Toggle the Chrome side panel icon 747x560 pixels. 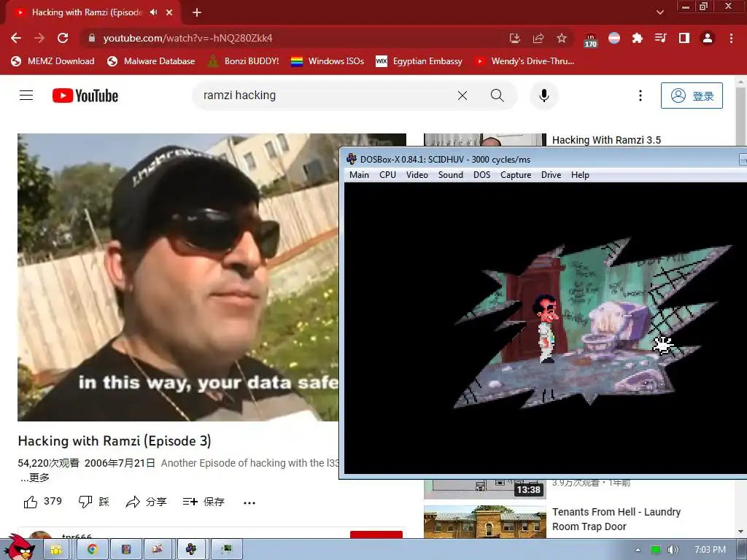click(x=684, y=38)
